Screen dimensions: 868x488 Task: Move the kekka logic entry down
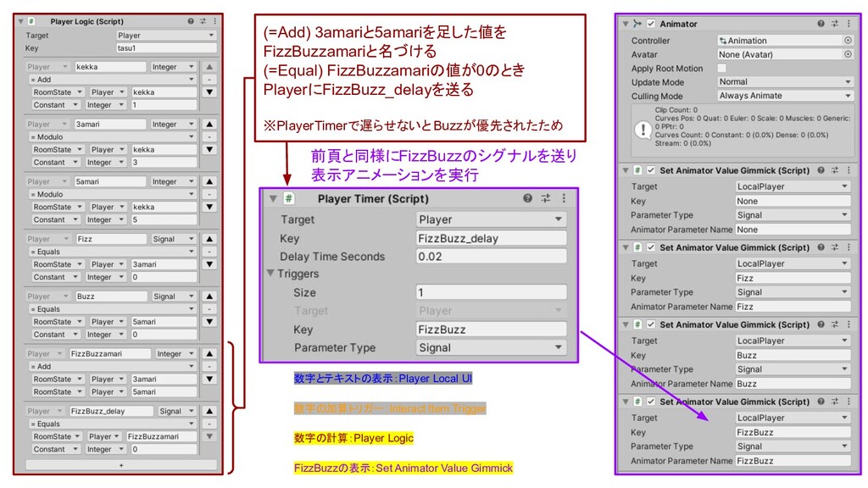tap(209, 91)
